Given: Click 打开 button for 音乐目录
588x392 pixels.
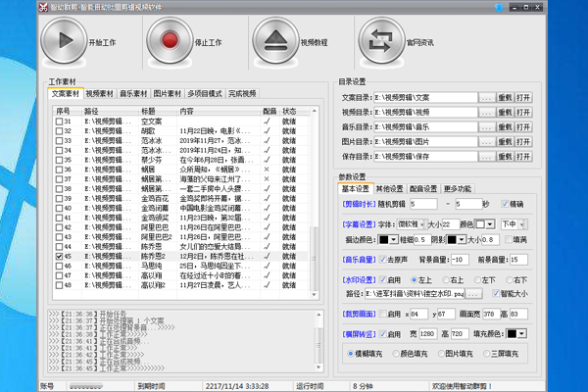Looking at the screenshot, I should click(524, 127).
